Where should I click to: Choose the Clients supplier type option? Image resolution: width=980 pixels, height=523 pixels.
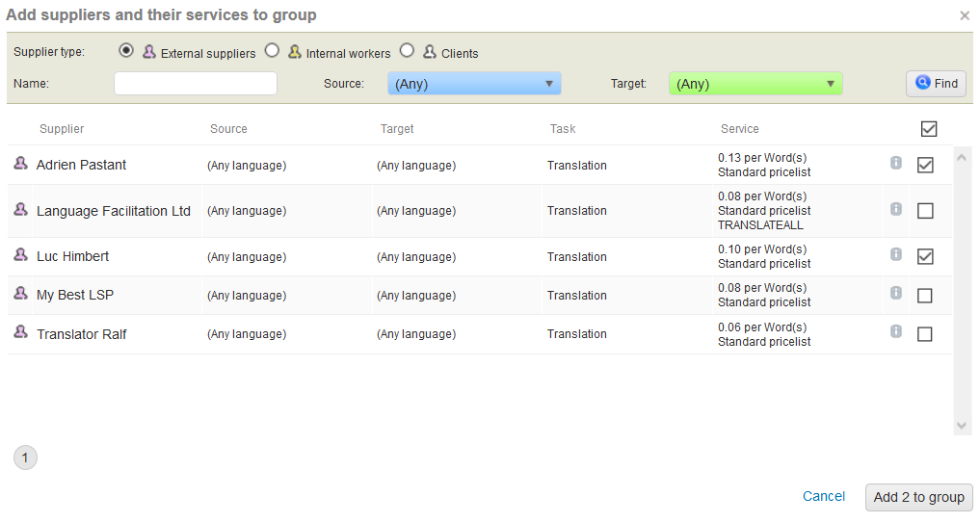click(x=408, y=51)
